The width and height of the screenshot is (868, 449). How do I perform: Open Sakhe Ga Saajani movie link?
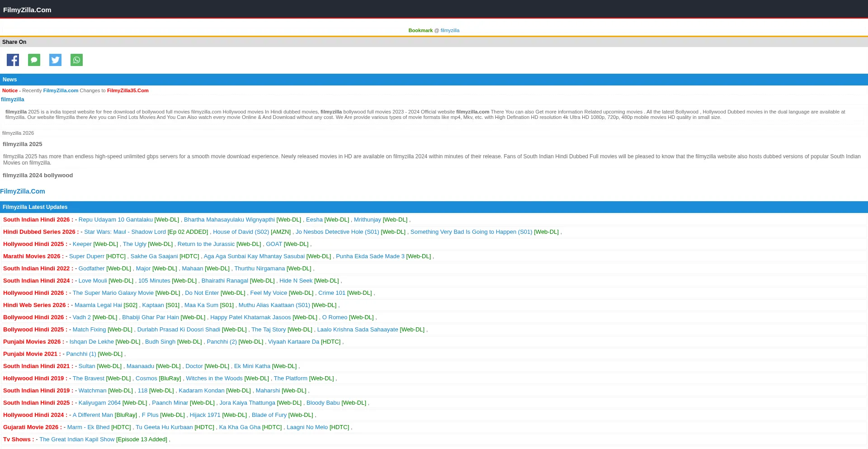(154, 256)
